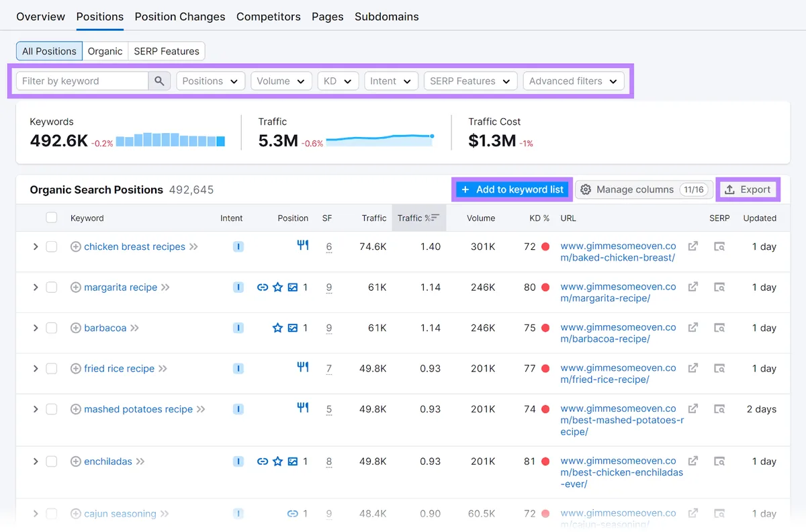Click the intent badge for chicken breast recipes
806x532 pixels.
point(238,247)
